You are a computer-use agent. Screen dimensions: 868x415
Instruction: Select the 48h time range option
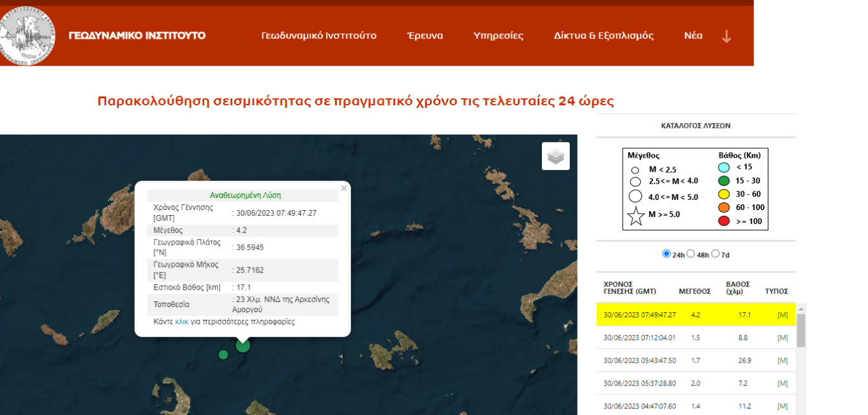click(x=691, y=253)
